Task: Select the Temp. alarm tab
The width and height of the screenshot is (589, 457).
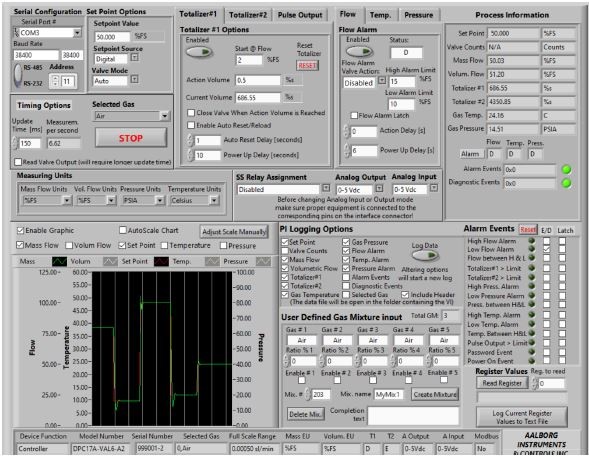Action: pos(380,15)
